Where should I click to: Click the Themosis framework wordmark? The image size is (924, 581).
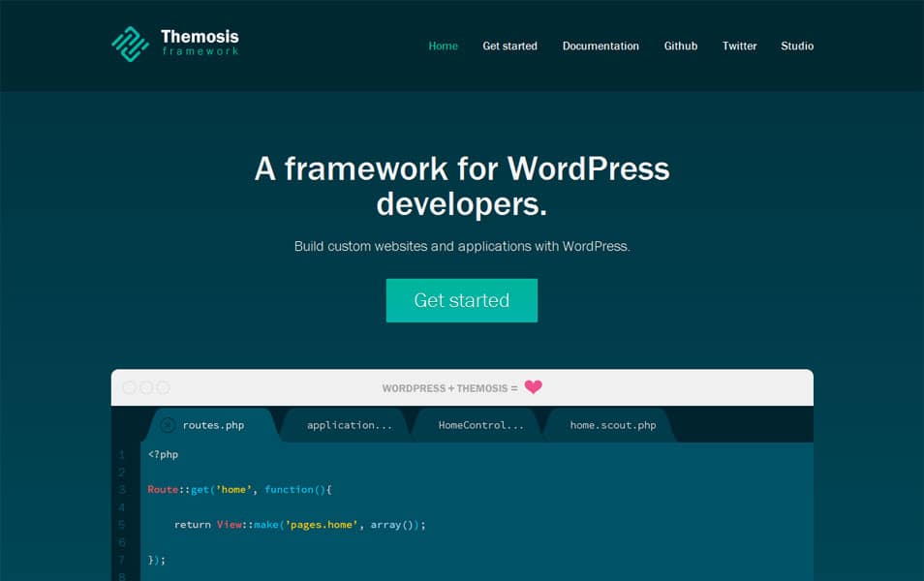point(200,43)
